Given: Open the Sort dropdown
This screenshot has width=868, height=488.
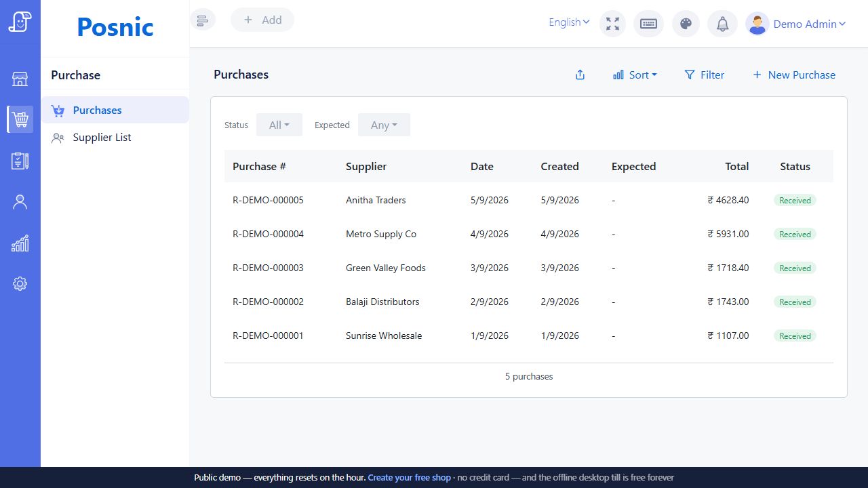Looking at the screenshot, I should click(x=635, y=75).
